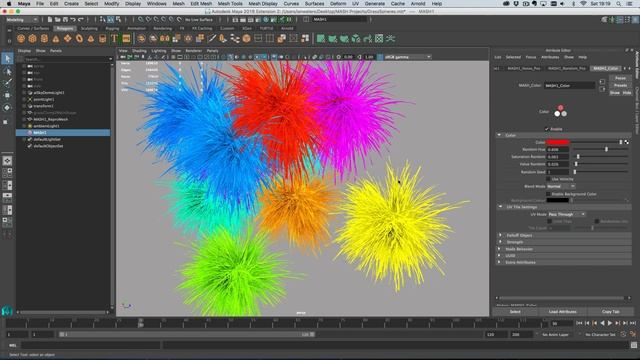The height and width of the screenshot is (360, 640).
Task: Select the MASH1_Color node tab
Action: 606,68
